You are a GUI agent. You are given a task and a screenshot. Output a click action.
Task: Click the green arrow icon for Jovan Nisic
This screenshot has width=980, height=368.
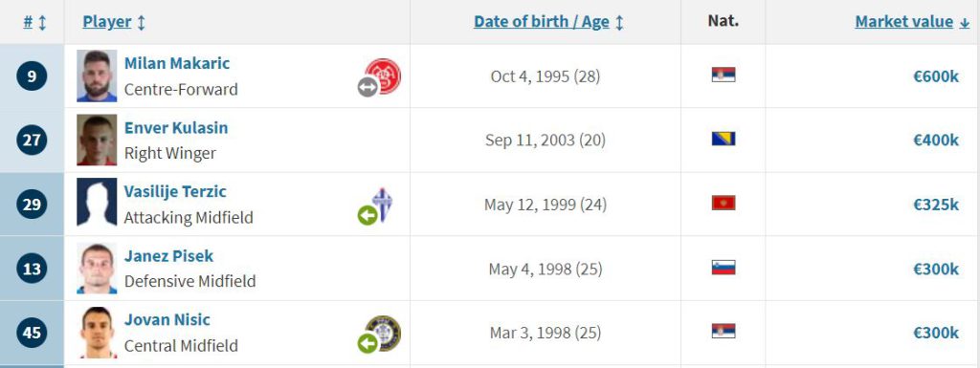click(x=367, y=343)
